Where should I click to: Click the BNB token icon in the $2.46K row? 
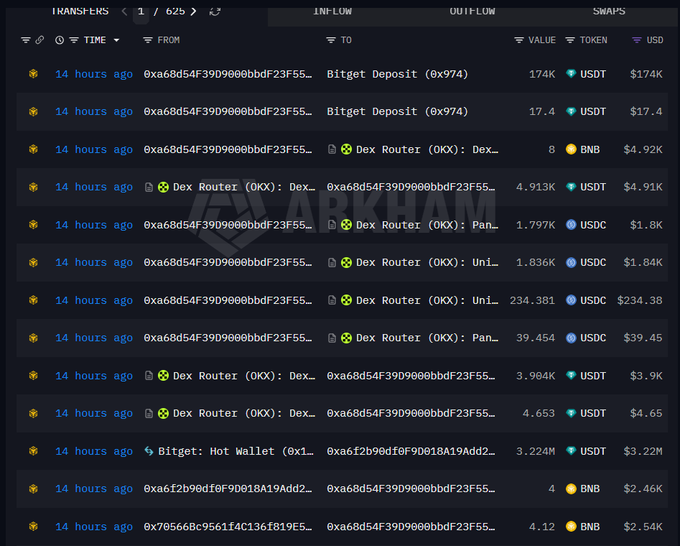[571, 489]
